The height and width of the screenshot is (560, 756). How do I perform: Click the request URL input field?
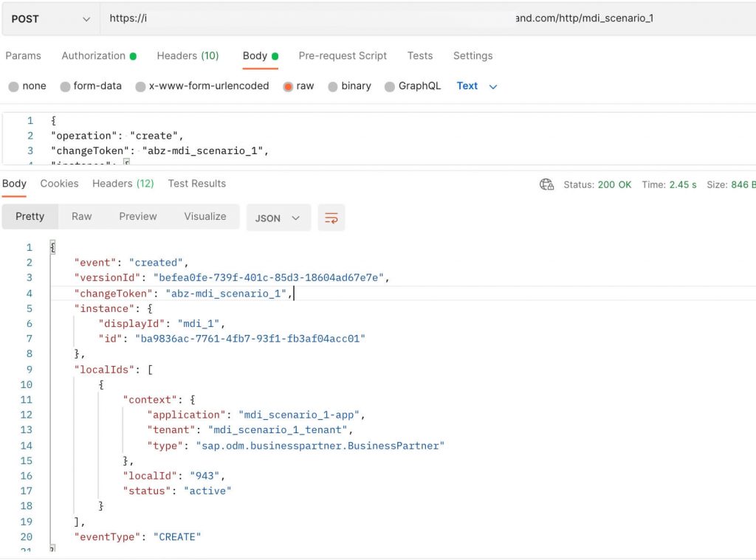427,18
